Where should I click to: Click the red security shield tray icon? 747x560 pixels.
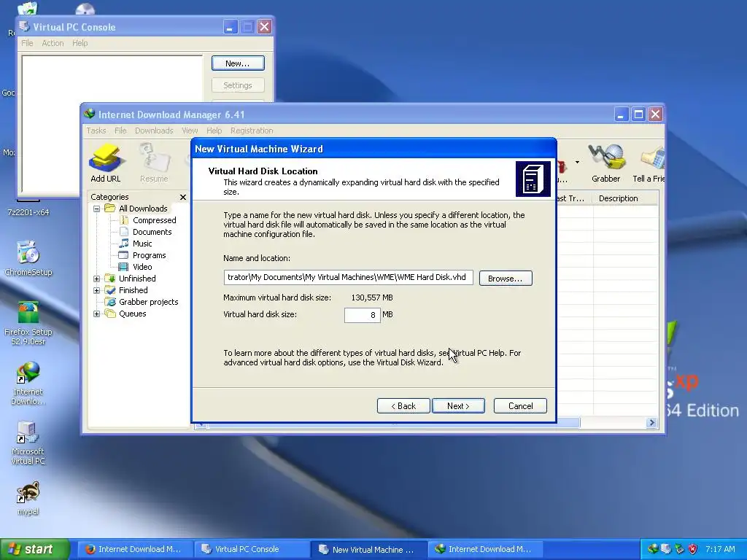tap(693, 549)
